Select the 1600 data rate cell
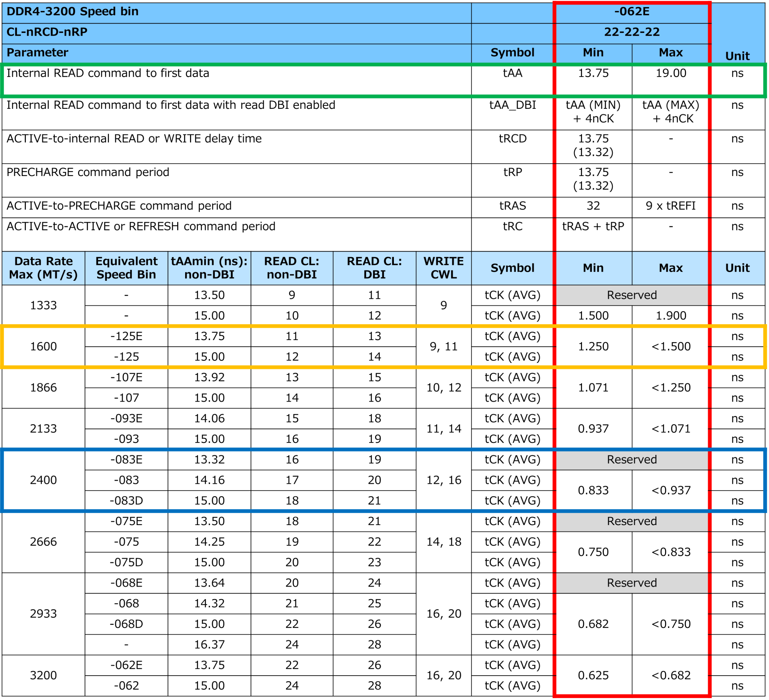This screenshot has width=769, height=700. [x=44, y=346]
